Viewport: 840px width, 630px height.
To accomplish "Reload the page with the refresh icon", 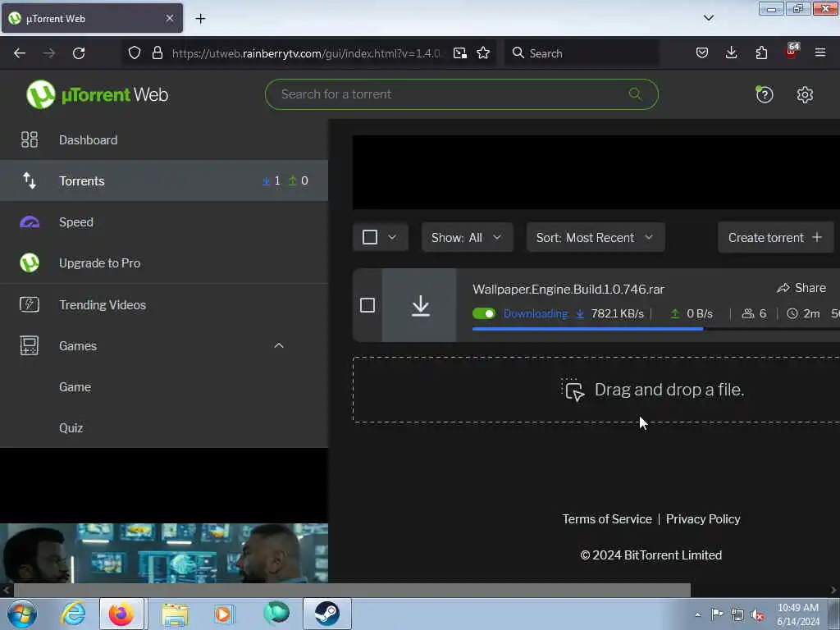I will point(79,53).
